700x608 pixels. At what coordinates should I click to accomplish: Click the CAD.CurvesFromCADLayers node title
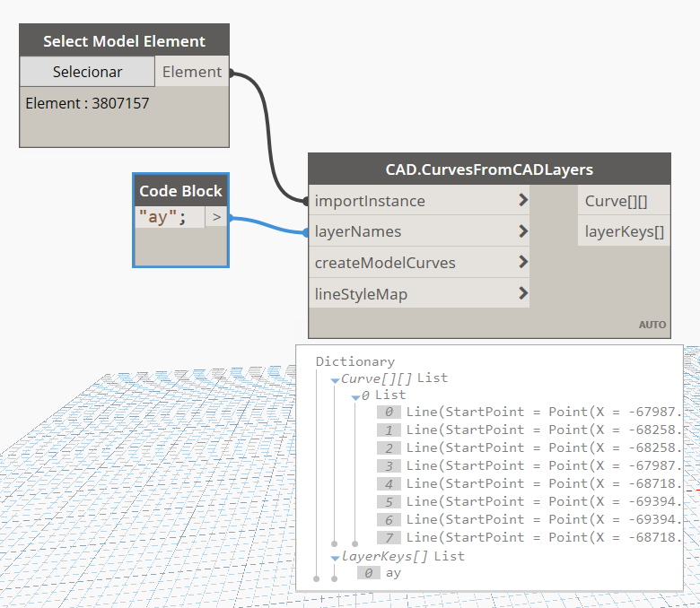(489, 169)
